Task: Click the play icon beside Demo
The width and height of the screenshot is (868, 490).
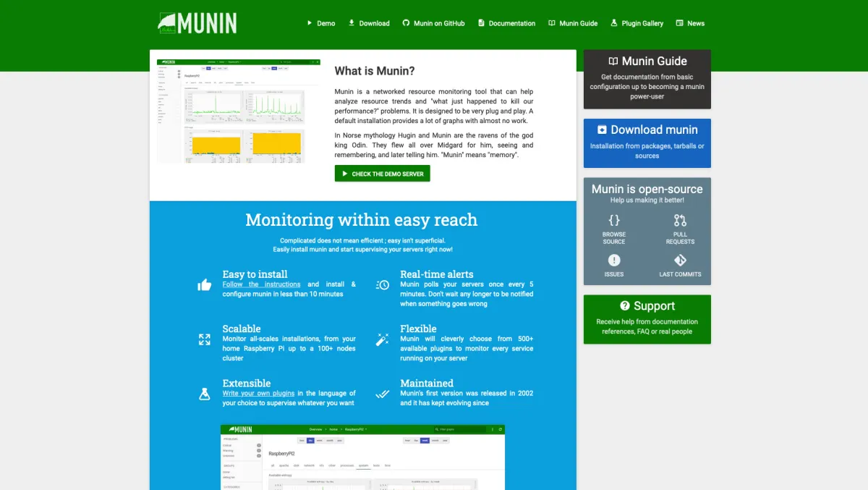Action: pos(310,23)
